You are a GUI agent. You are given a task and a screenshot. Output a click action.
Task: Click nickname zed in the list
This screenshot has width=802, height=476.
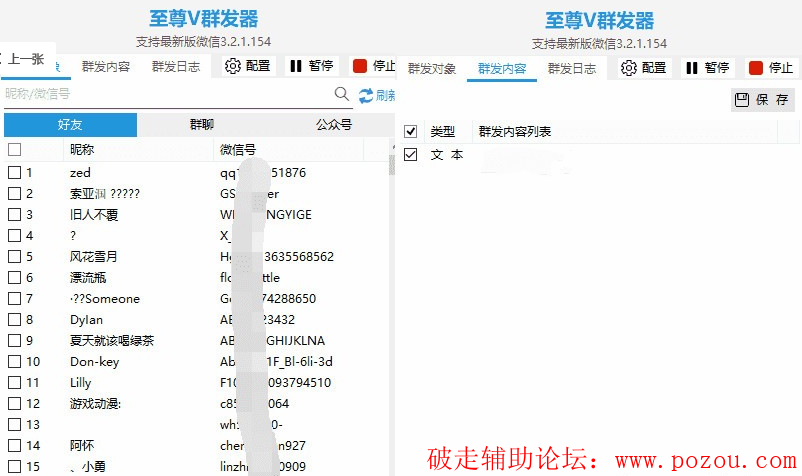click(x=80, y=173)
